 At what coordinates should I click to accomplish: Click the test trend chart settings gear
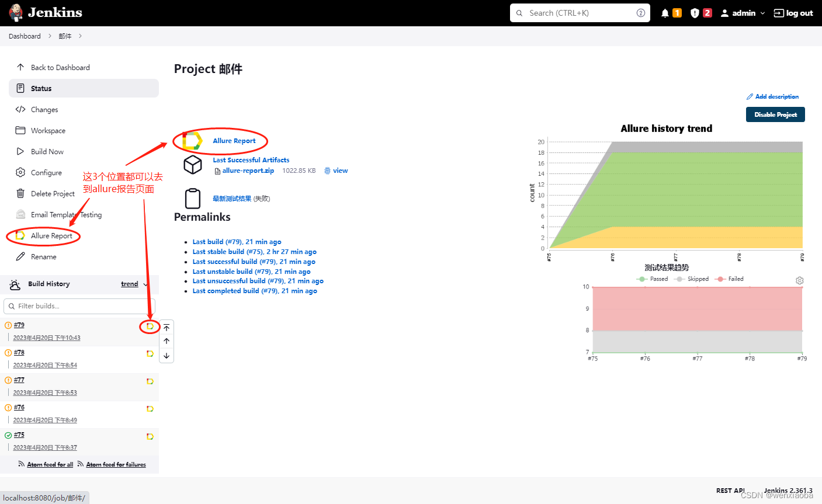tap(800, 280)
